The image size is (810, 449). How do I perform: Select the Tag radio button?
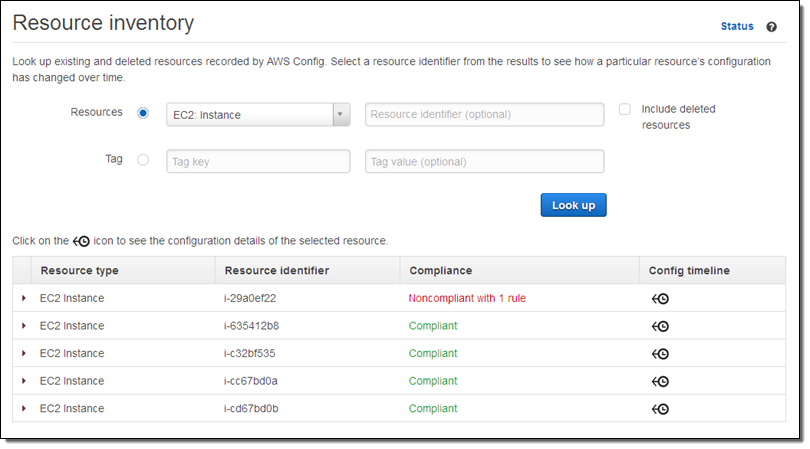tap(143, 159)
